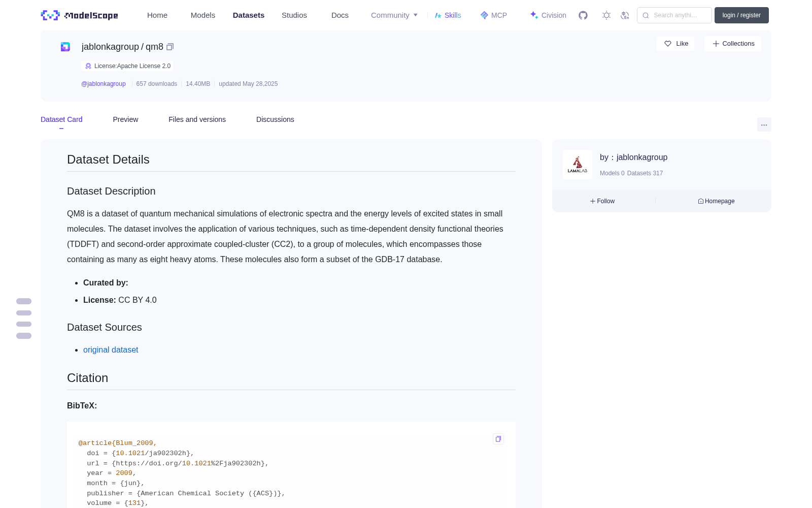Add dataset to Collections
The image size is (812, 508).
tap(733, 44)
